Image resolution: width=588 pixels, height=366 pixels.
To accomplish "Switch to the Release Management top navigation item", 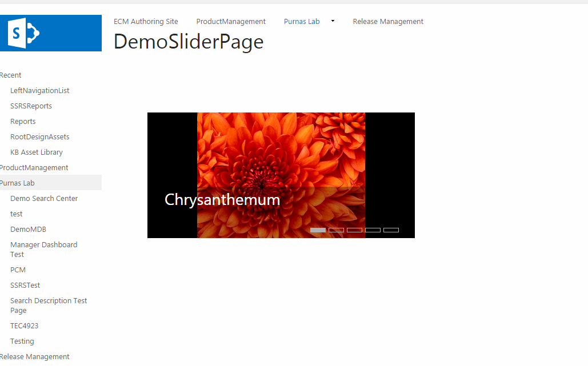I will click(x=388, y=21).
